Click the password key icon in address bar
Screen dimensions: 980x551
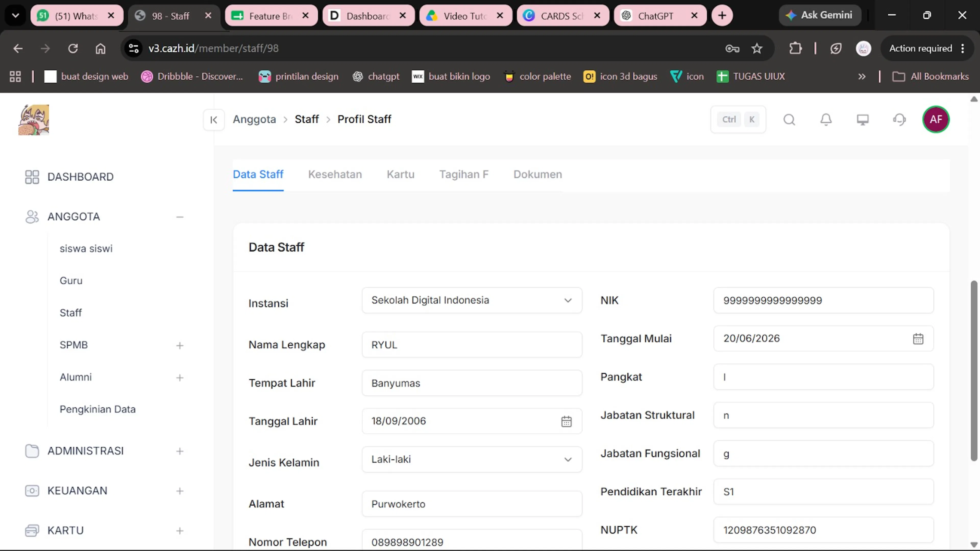pyautogui.click(x=732, y=48)
